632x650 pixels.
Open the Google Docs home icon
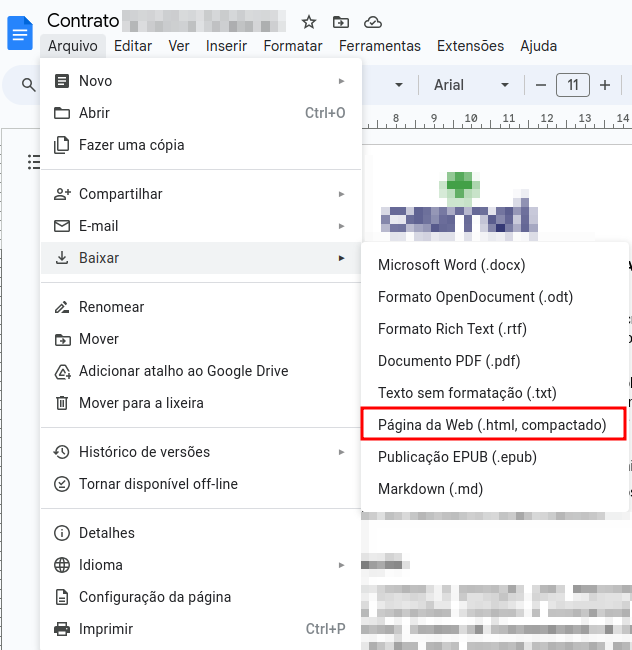point(20,33)
